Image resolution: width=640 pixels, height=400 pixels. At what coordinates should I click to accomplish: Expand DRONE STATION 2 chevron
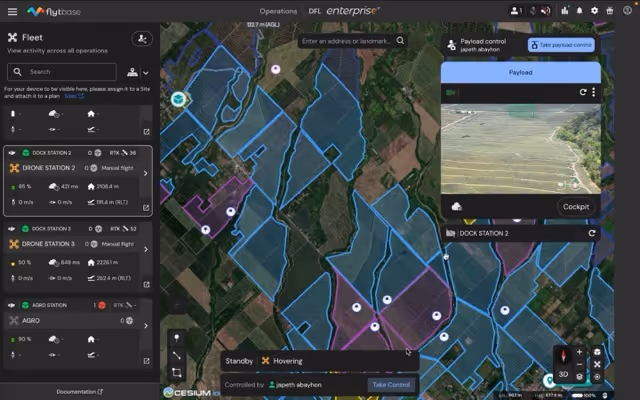point(145,173)
